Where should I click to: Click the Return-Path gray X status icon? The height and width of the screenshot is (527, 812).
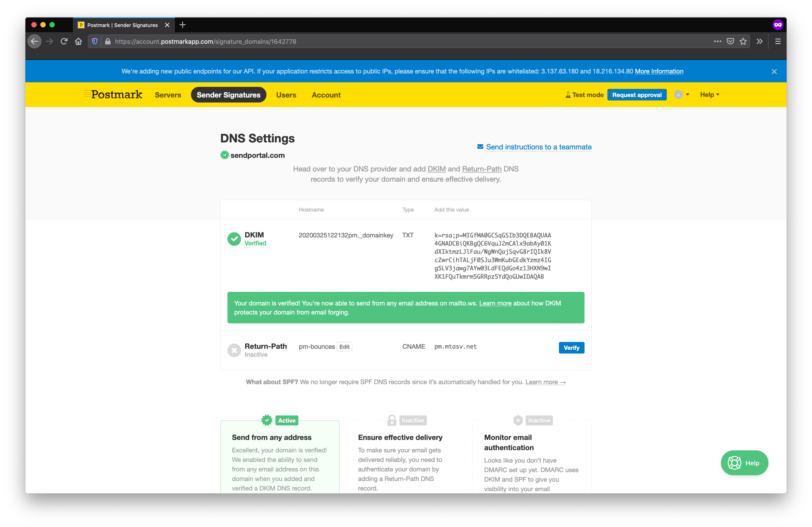(234, 350)
